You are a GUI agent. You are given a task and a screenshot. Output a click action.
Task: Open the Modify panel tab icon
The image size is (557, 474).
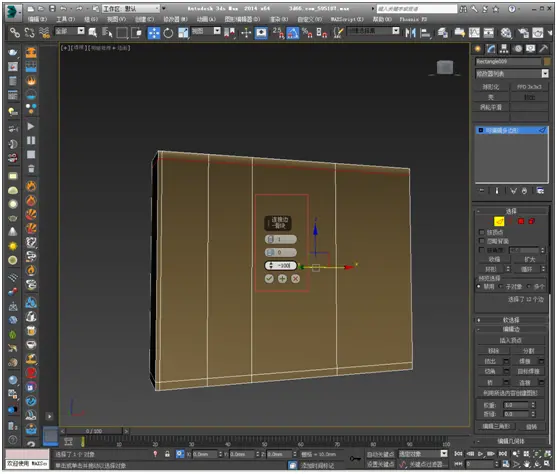(x=491, y=49)
